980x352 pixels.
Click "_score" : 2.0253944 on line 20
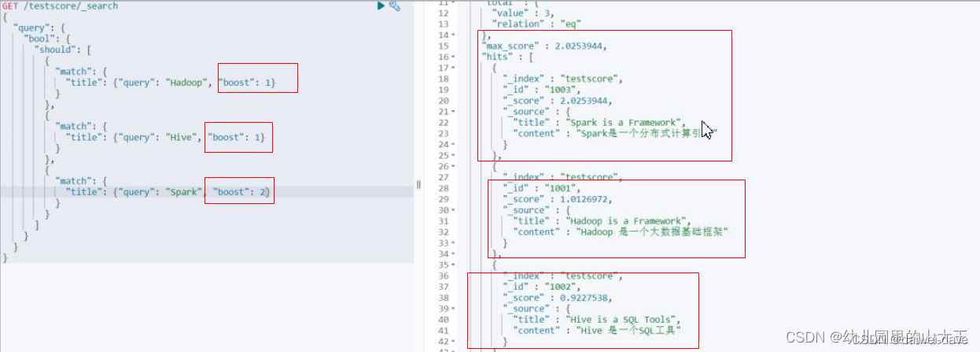coord(558,101)
